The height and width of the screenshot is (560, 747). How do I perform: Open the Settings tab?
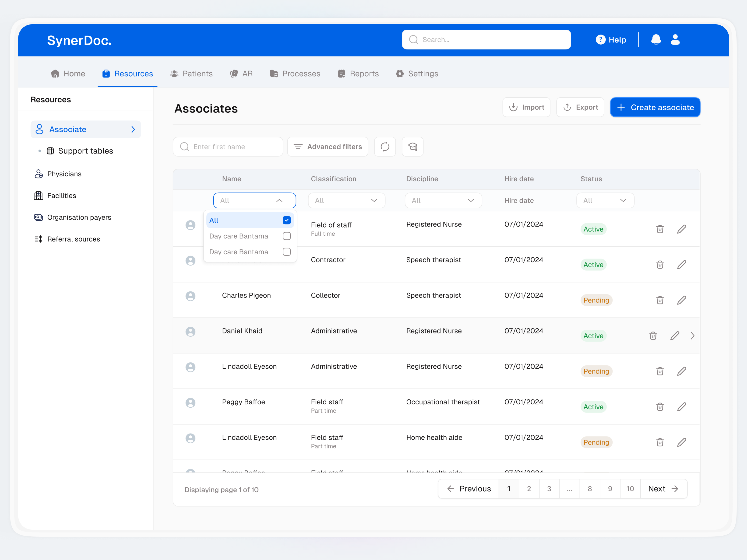[x=417, y=73]
